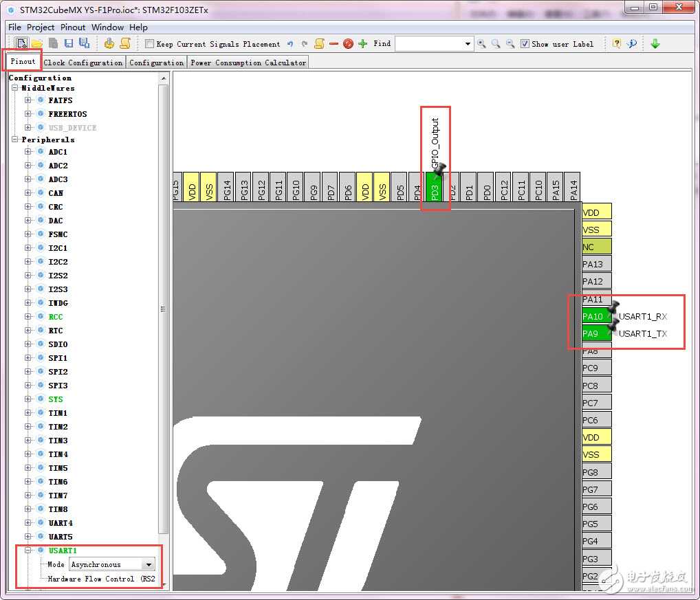Collapse the USART1 peripheral node
Image resolution: width=700 pixels, height=600 pixels.
coord(28,551)
